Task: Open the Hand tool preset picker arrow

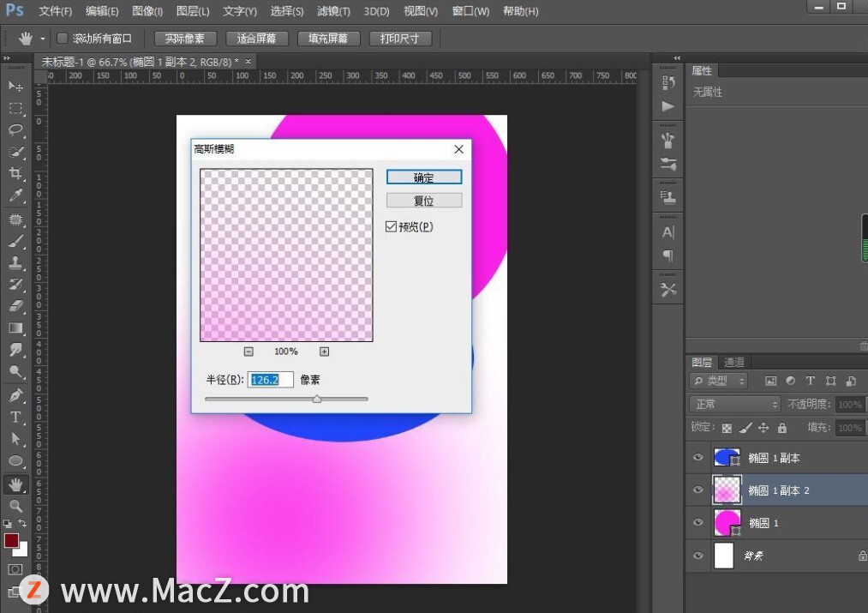Action: tap(42, 39)
